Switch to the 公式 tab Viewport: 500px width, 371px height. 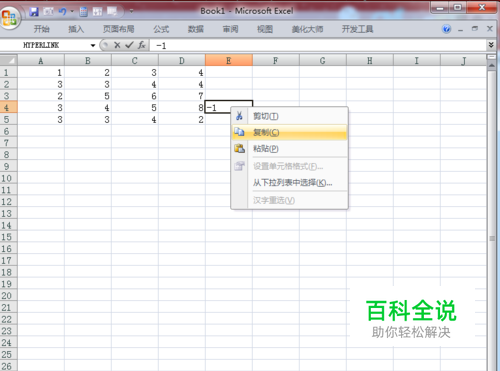pyautogui.click(x=161, y=29)
